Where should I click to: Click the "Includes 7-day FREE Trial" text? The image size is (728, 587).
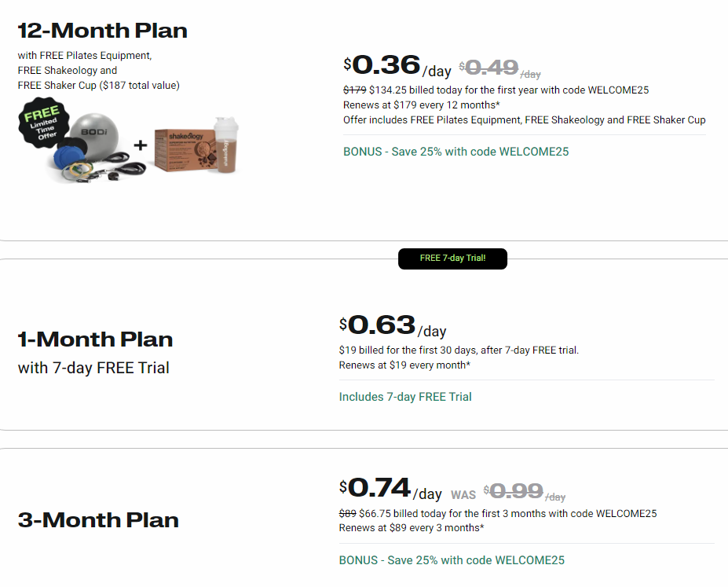pyautogui.click(x=405, y=397)
